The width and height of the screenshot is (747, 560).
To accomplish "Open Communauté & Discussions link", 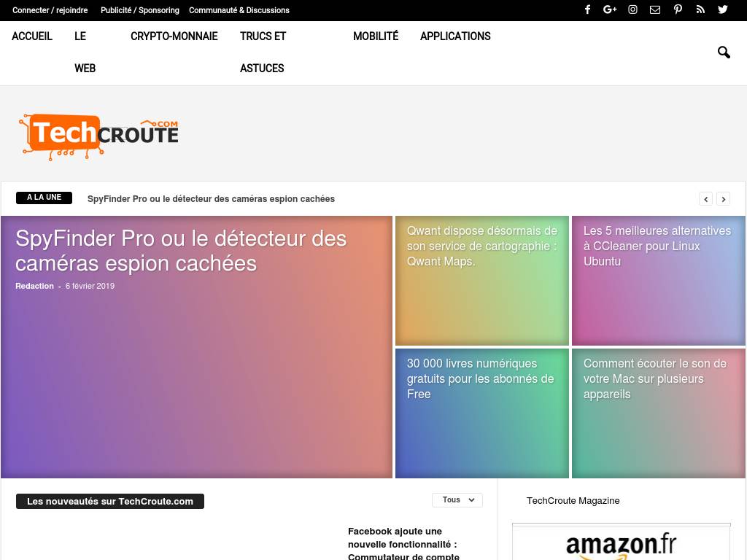I will click(x=239, y=10).
